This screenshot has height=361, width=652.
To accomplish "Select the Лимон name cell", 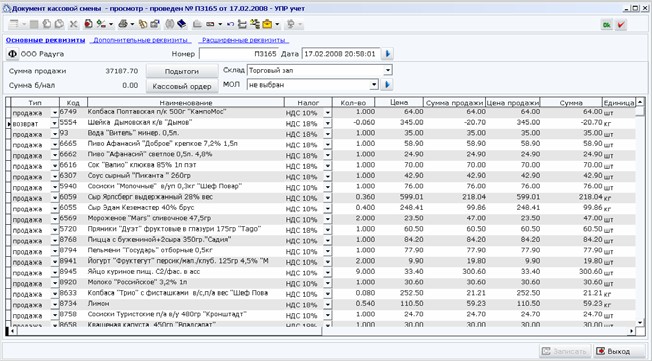I will pyautogui.click(x=186, y=303).
